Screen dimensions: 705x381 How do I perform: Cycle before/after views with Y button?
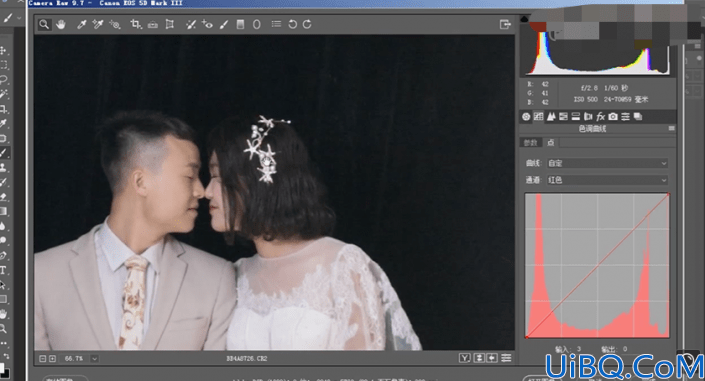pyautogui.click(x=464, y=358)
